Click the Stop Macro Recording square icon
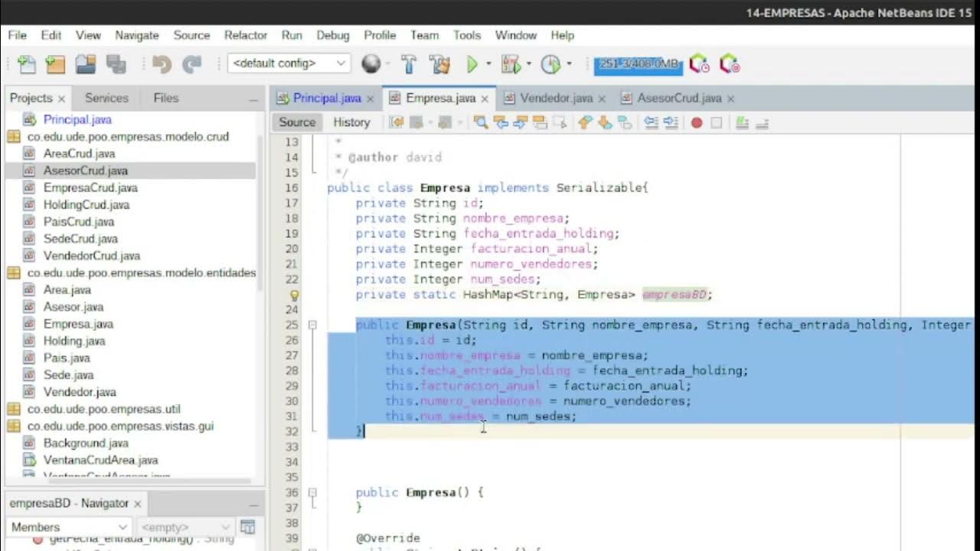980x551 pixels. [717, 122]
